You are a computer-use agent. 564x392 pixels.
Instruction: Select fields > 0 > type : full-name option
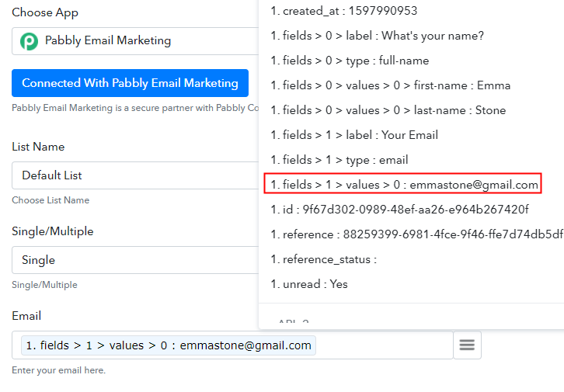[x=350, y=61]
